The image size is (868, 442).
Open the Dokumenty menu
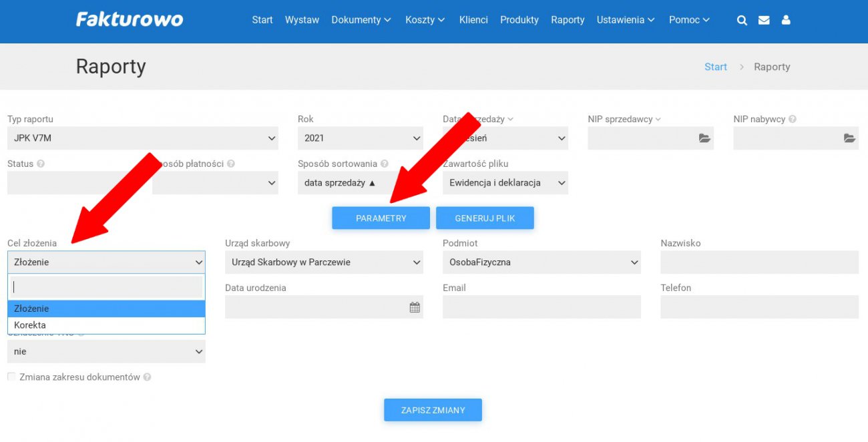tap(361, 20)
